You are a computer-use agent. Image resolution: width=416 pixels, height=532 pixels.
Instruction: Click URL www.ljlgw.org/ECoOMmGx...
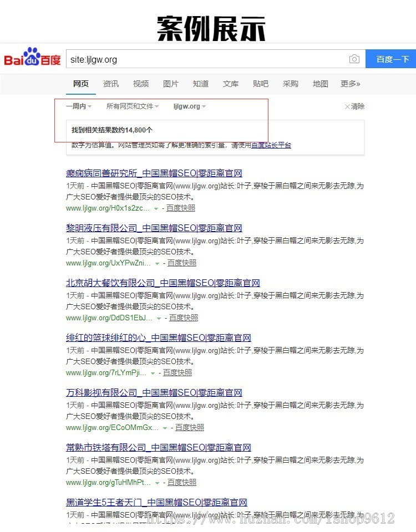tap(112, 427)
